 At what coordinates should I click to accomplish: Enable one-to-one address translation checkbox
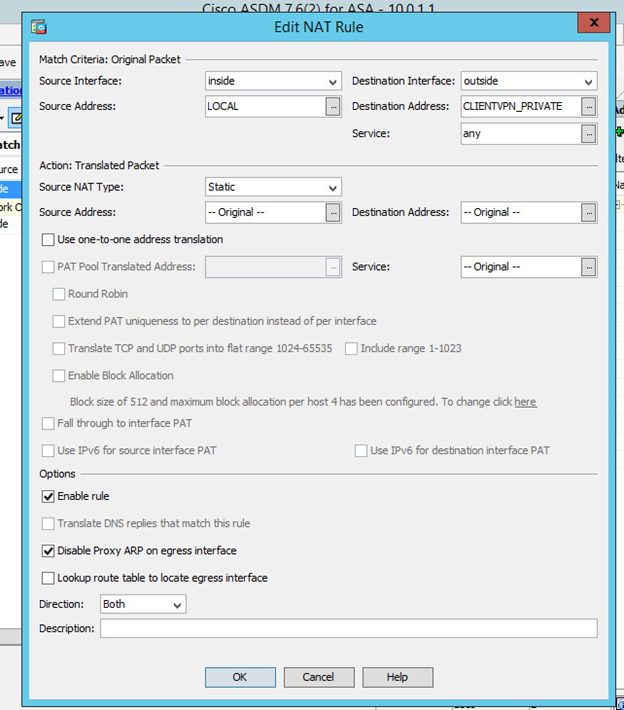[x=48, y=240]
